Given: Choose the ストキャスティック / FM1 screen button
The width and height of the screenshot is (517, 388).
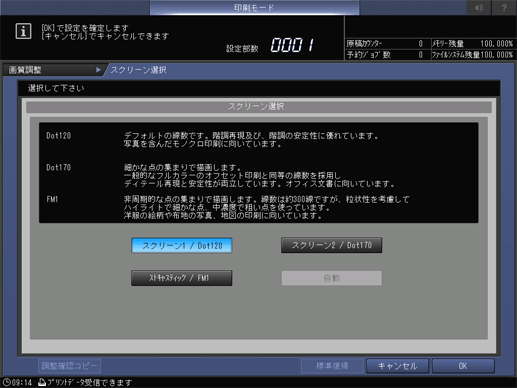Looking at the screenshot, I should [x=182, y=278].
